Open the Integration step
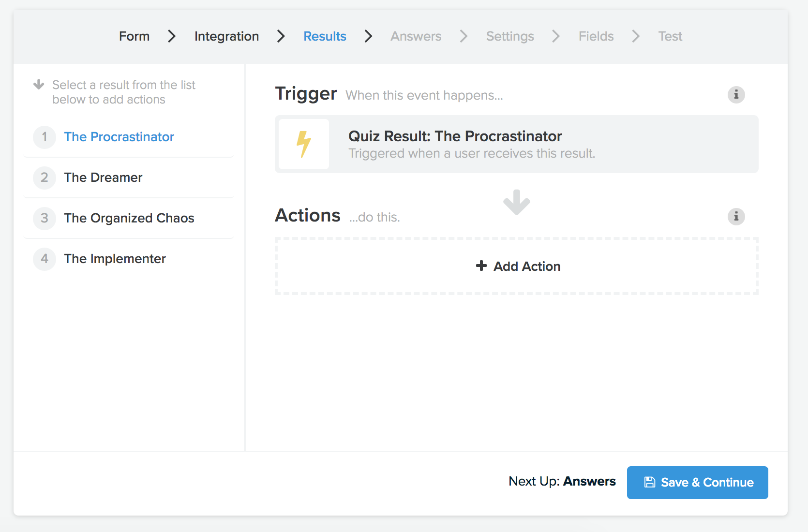 (226, 36)
